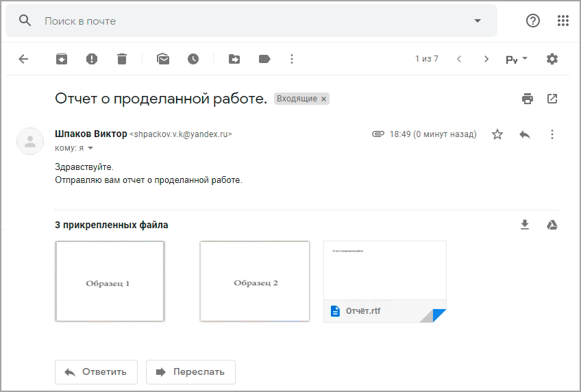Click the Ответить button
Image resolution: width=581 pixels, height=392 pixels.
pyautogui.click(x=96, y=371)
